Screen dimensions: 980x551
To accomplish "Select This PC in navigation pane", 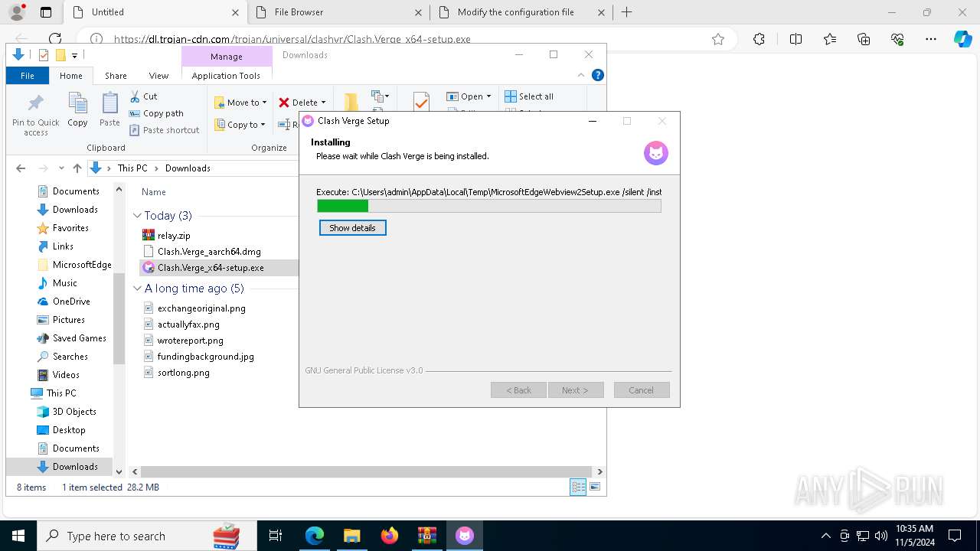I will pos(61,393).
